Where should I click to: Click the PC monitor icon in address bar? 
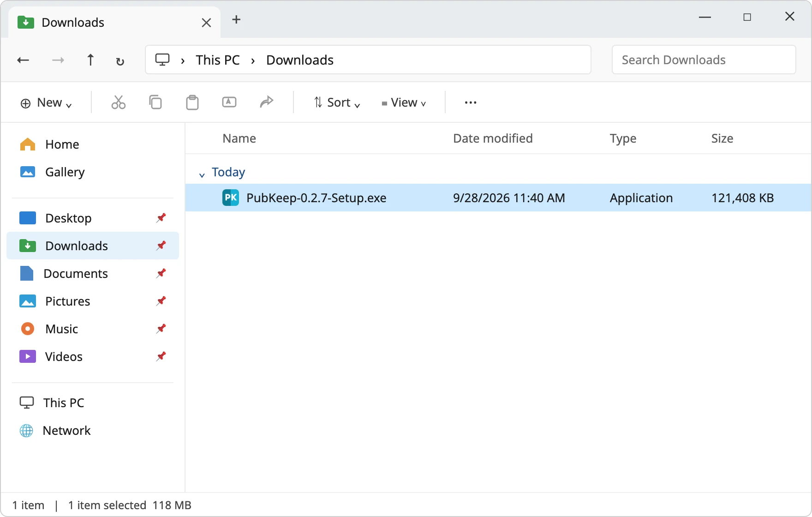[162, 60]
